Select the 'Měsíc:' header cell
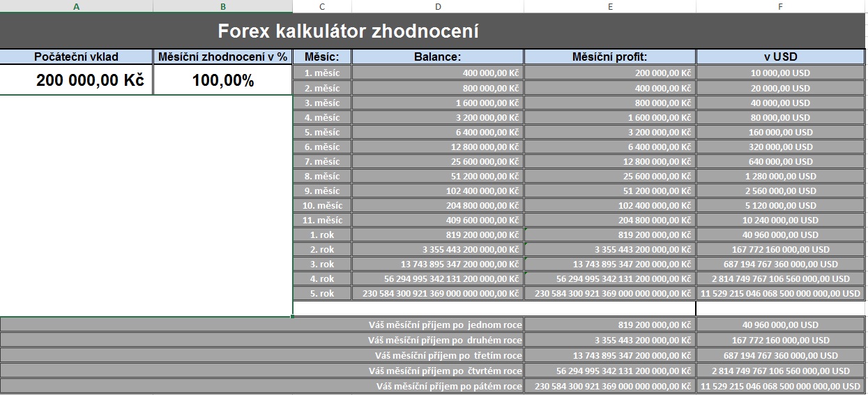This screenshot has height=395, width=868. [x=322, y=57]
